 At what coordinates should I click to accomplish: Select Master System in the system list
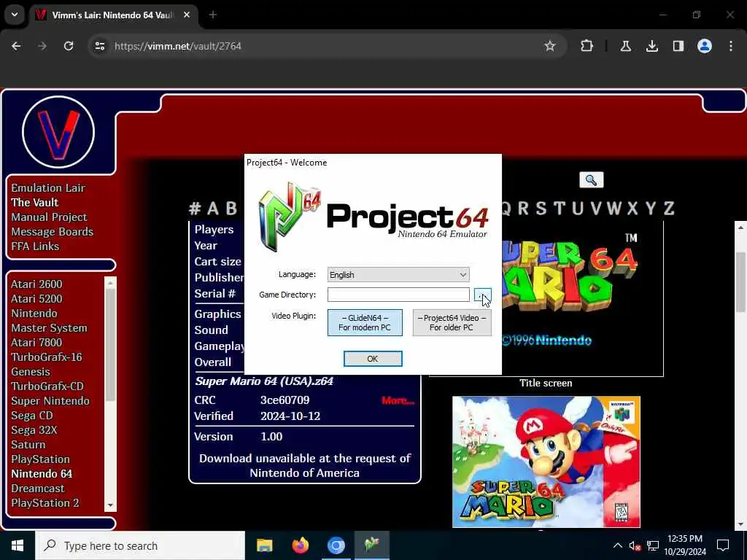[49, 327]
